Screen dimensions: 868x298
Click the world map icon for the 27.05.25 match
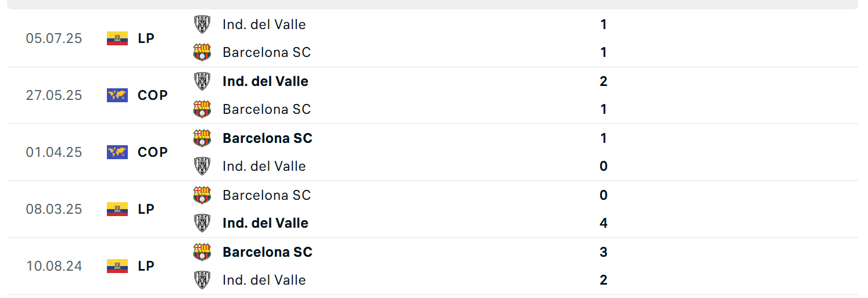[x=117, y=95]
